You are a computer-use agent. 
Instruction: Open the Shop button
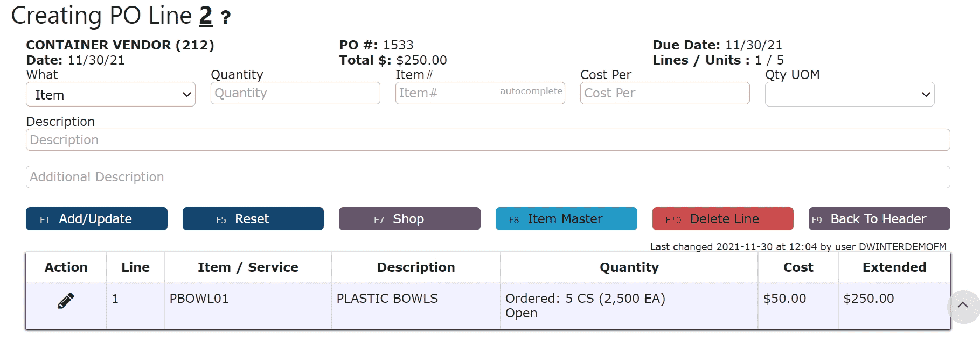coord(409,219)
